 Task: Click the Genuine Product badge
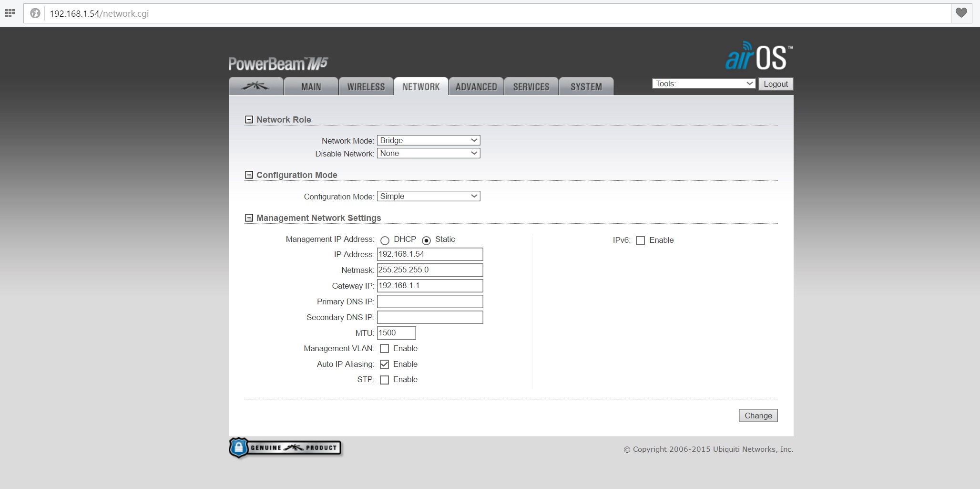coord(285,447)
